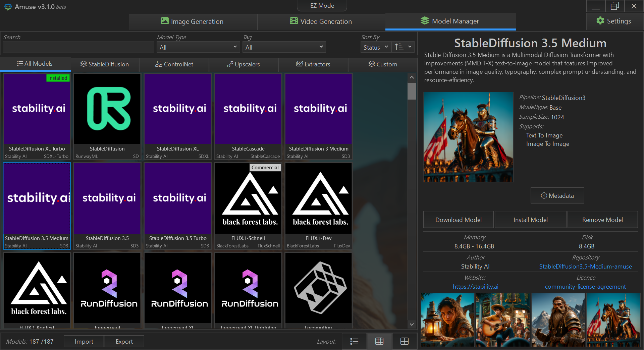This screenshot has width=644, height=350.
Task: Pick the StableDiffusion 3 Medium card
Action: (x=319, y=117)
